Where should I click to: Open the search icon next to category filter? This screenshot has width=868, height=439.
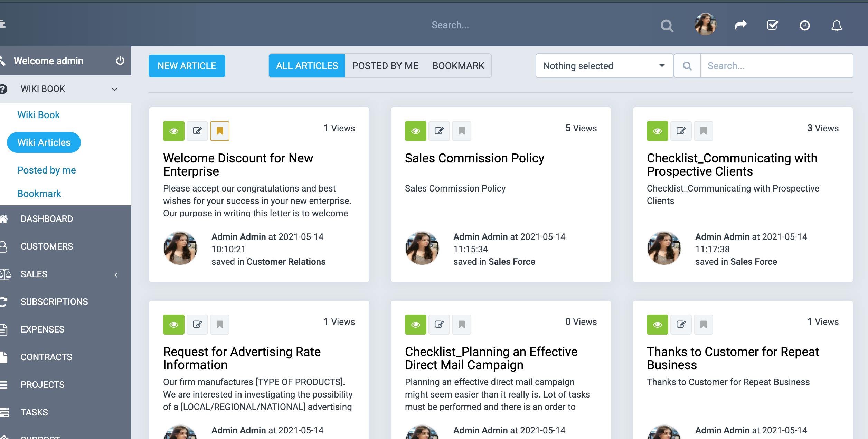pyautogui.click(x=687, y=66)
